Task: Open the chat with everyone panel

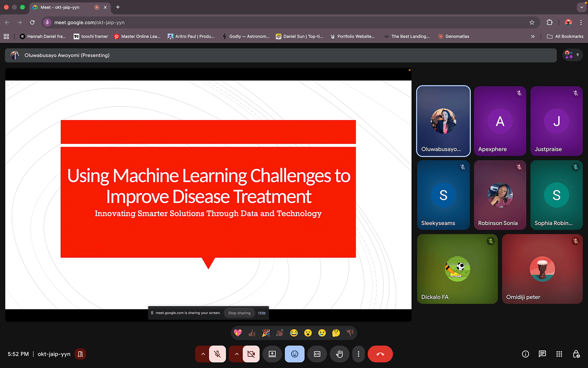Action: click(542, 354)
